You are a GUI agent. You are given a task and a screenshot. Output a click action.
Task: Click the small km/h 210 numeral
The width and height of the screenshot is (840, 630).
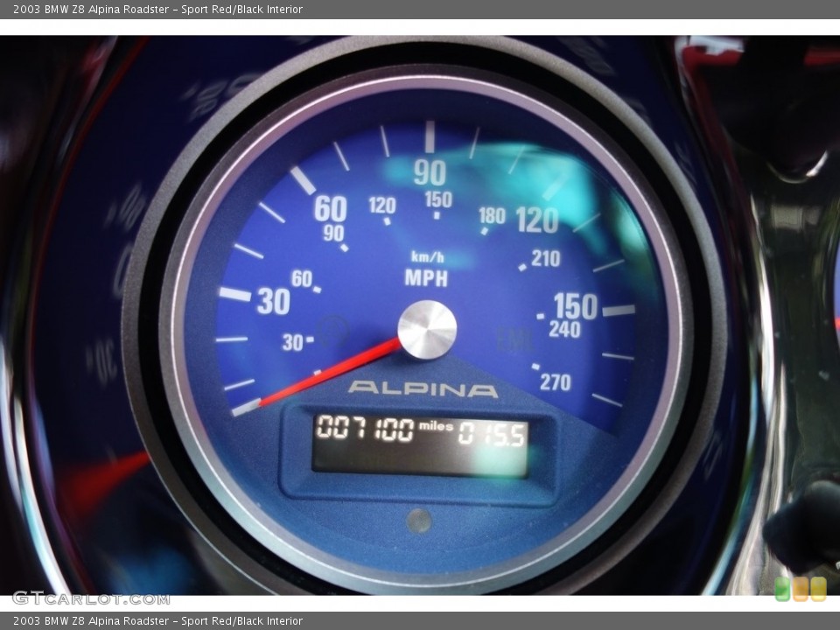(x=545, y=259)
